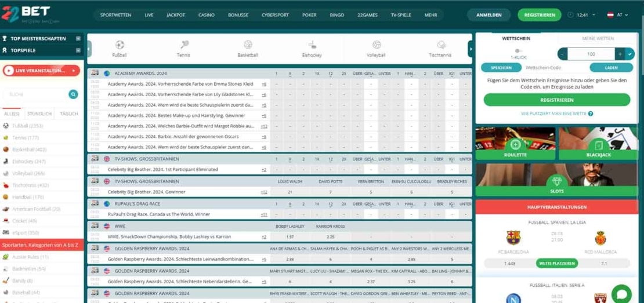
Task: Open the Blackjack game tile
Action: click(598, 144)
